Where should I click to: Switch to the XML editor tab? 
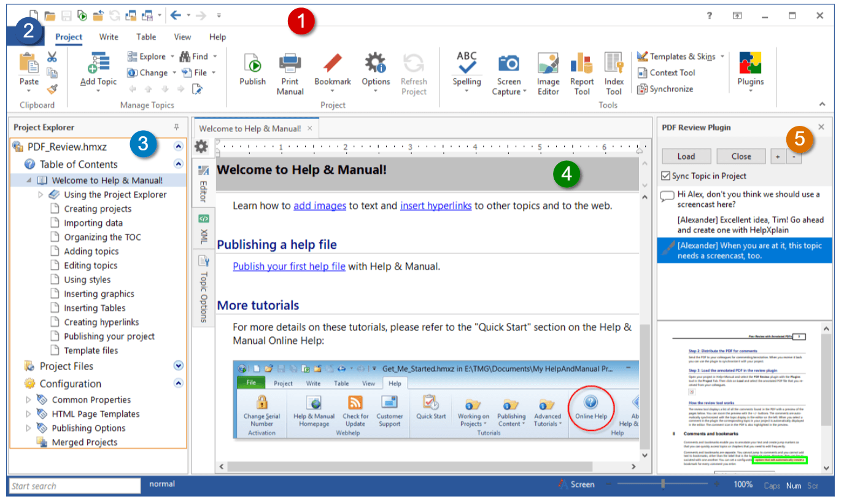(204, 228)
